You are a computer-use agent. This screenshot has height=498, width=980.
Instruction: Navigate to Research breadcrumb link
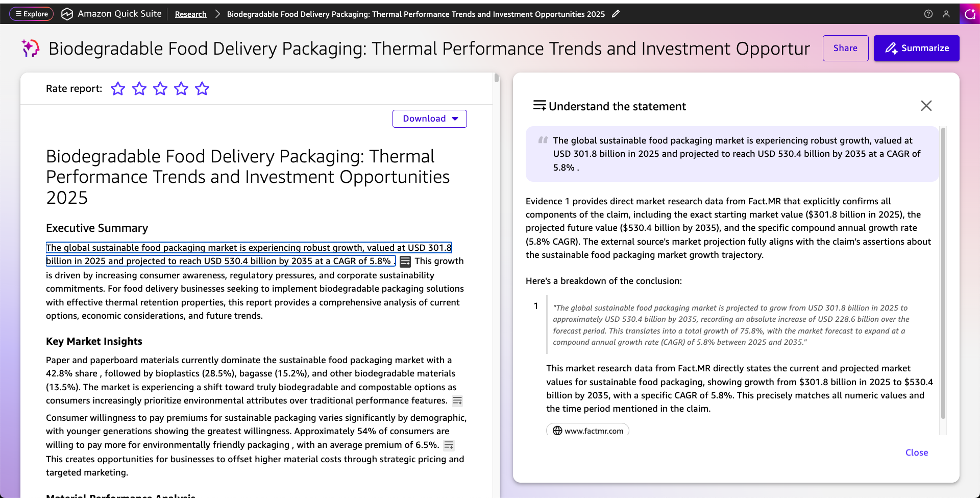point(190,14)
